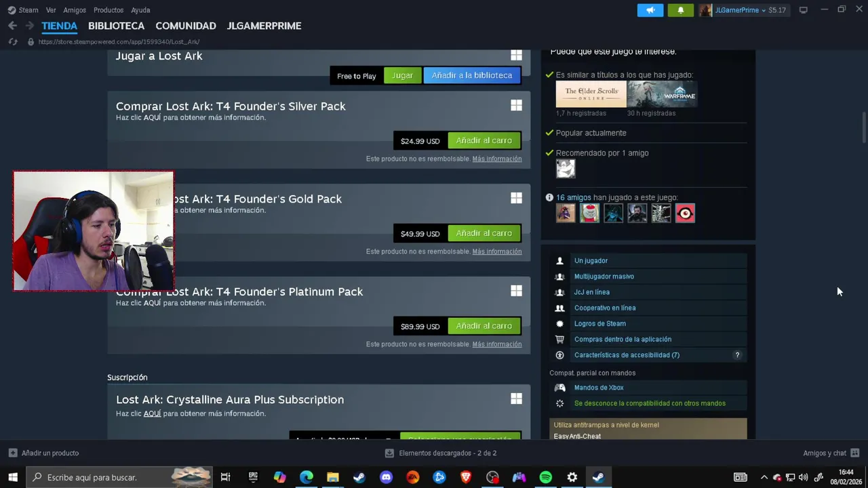Open the 16 amigos link
This screenshot has width=868, height=488.
(x=574, y=197)
